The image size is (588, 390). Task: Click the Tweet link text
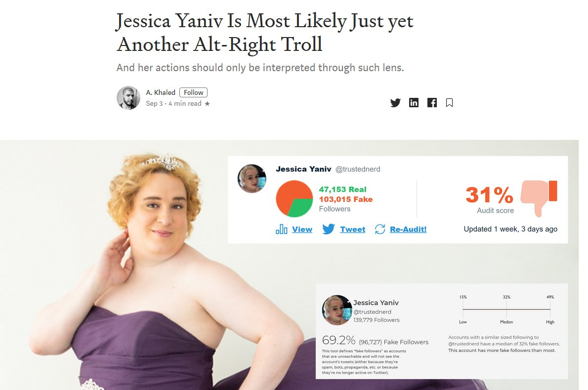coord(352,229)
